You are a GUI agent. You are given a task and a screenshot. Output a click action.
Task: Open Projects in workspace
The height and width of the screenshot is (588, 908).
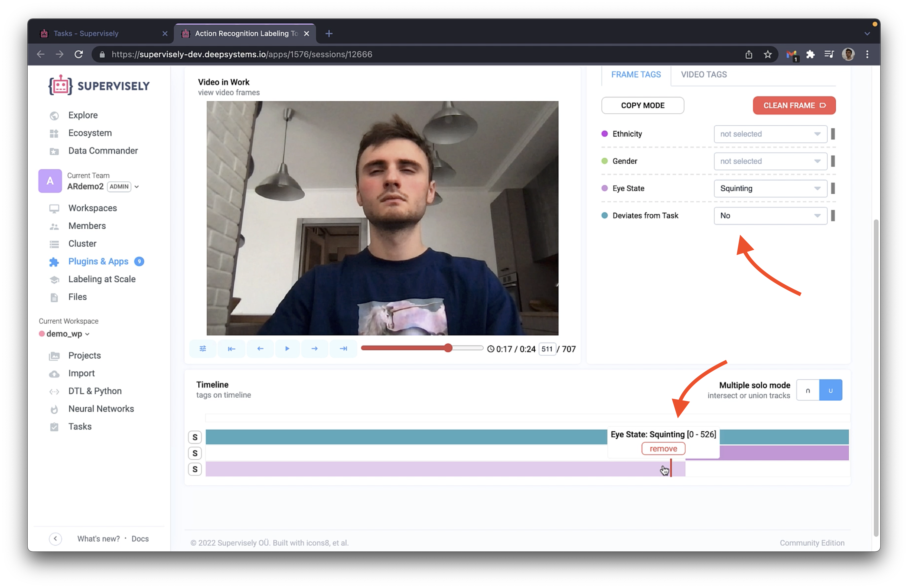pos(84,356)
